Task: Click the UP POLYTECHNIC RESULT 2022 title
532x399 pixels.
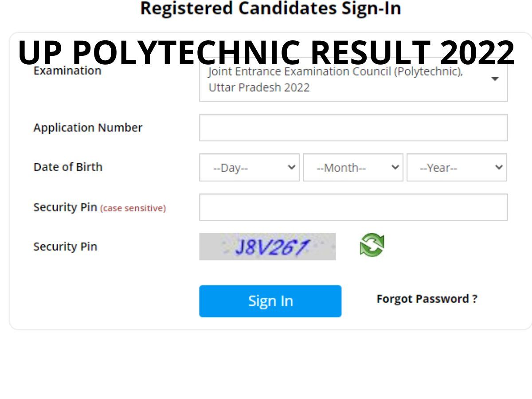Action: click(x=265, y=53)
